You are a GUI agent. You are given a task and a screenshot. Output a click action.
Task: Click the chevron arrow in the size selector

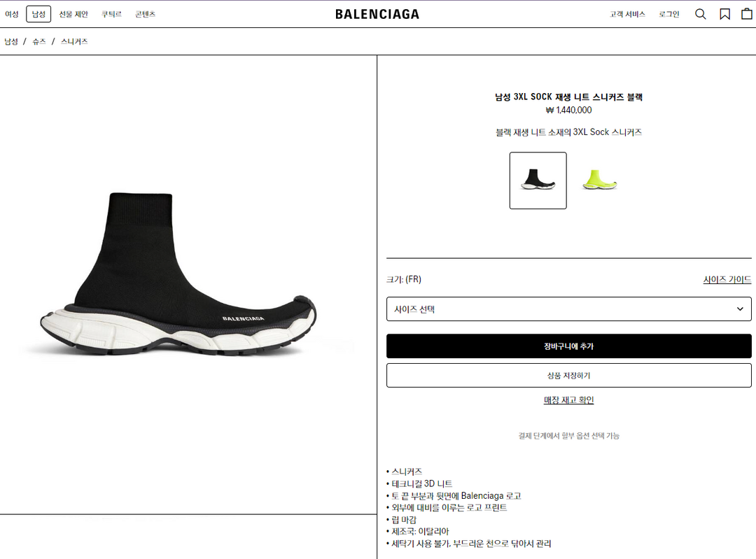pos(740,309)
